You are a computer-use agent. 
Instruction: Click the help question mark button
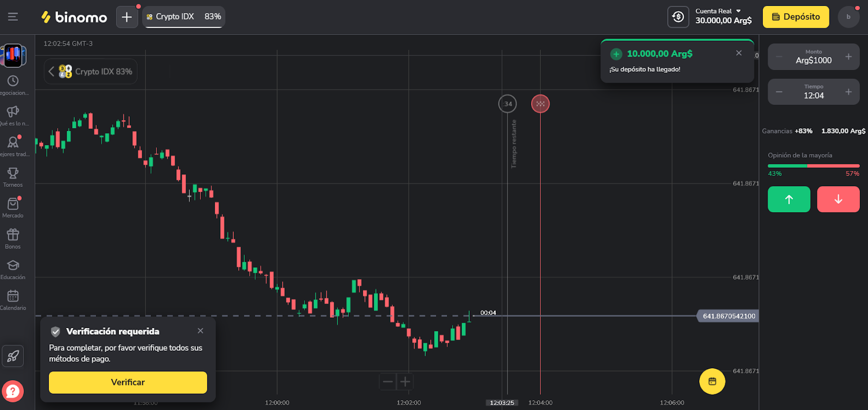click(x=12, y=391)
